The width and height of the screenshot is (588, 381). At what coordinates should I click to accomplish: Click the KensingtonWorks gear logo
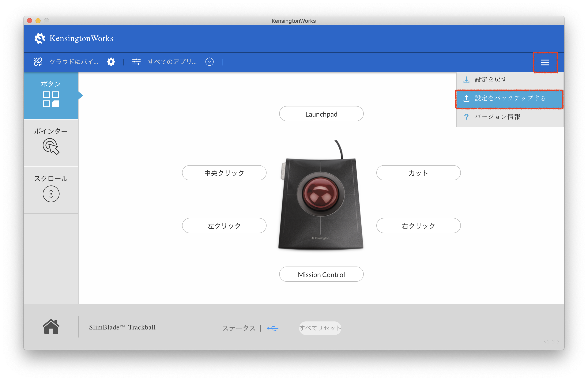coord(39,38)
